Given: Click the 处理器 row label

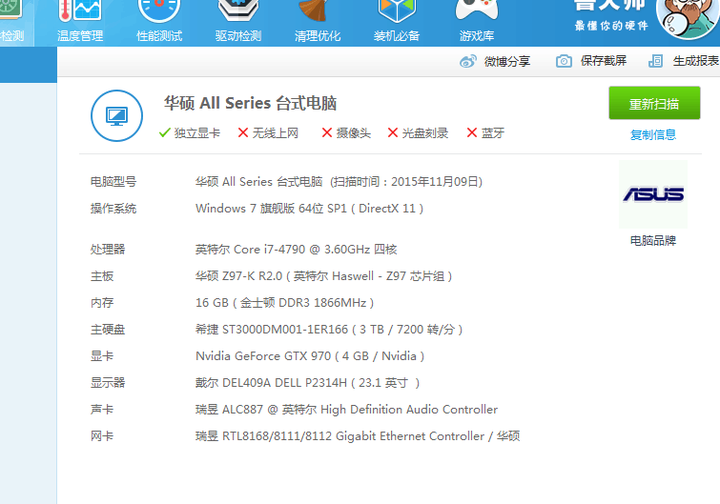Looking at the screenshot, I should [107, 249].
